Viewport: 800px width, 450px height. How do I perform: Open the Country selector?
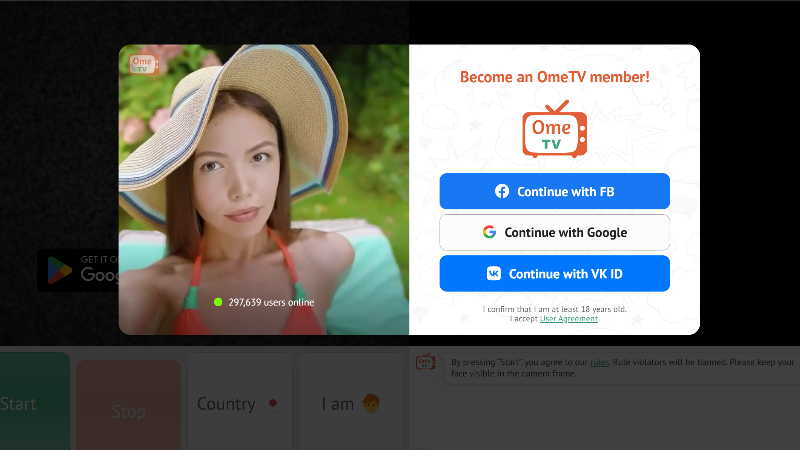click(240, 402)
